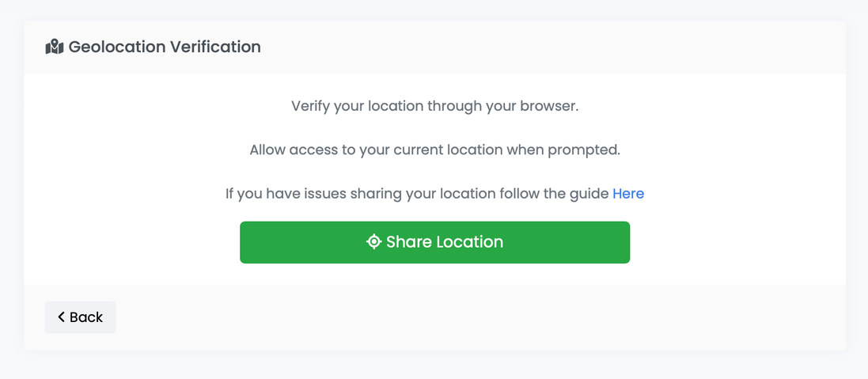The image size is (868, 379).
Task: Click the 'Allow access to your current location' line
Action: 434,150
